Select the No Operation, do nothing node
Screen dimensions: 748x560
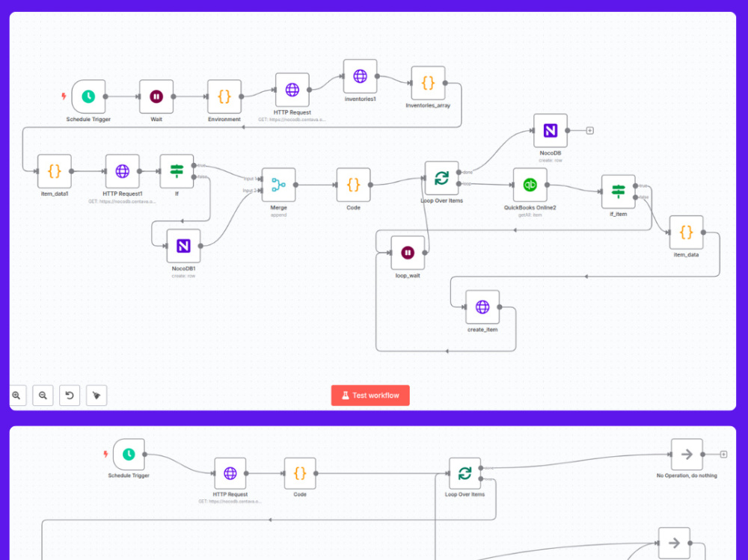click(x=687, y=454)
